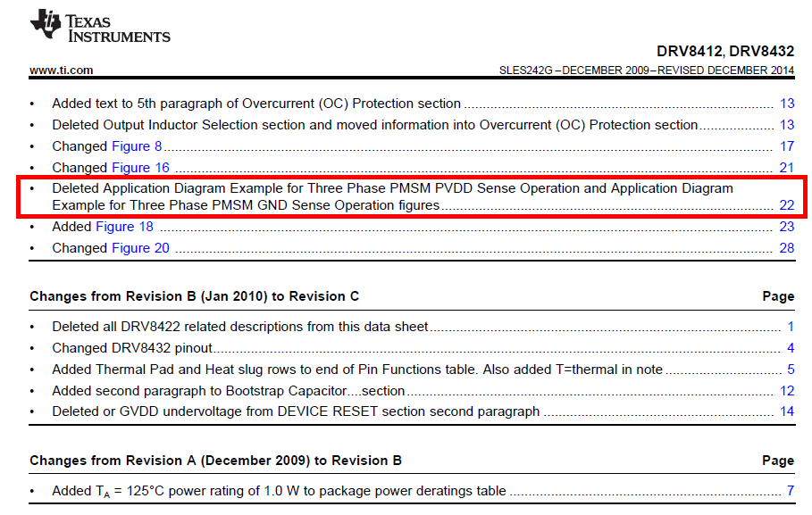Go to page 14 for DEVICE RESET entry
The width and height of the screenshot is (812, 515).
tap(787, 411)
